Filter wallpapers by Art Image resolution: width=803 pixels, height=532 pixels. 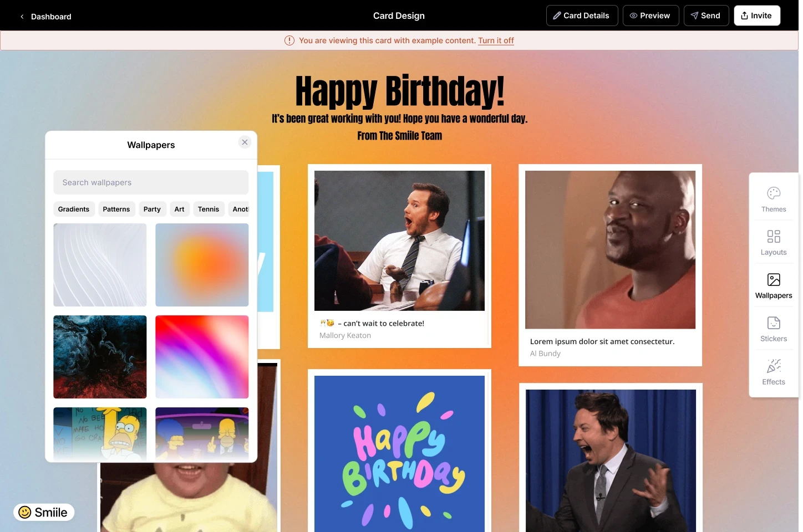(179, 209)
